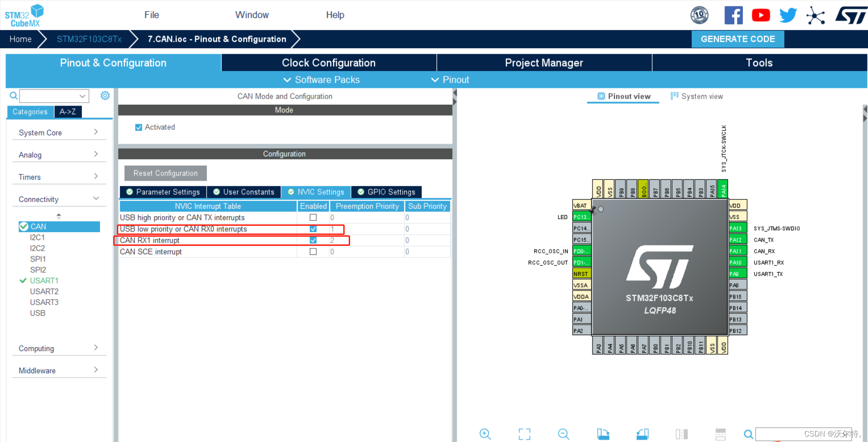The image size is (868, 442).
Task: Open the Window menu
Action: tap(252, 15)
